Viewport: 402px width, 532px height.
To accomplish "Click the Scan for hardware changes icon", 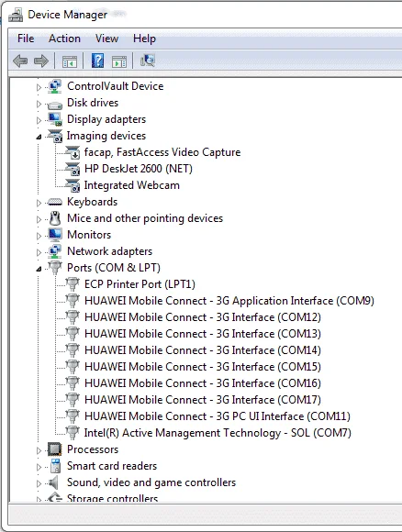I will [x=148, y=61].
